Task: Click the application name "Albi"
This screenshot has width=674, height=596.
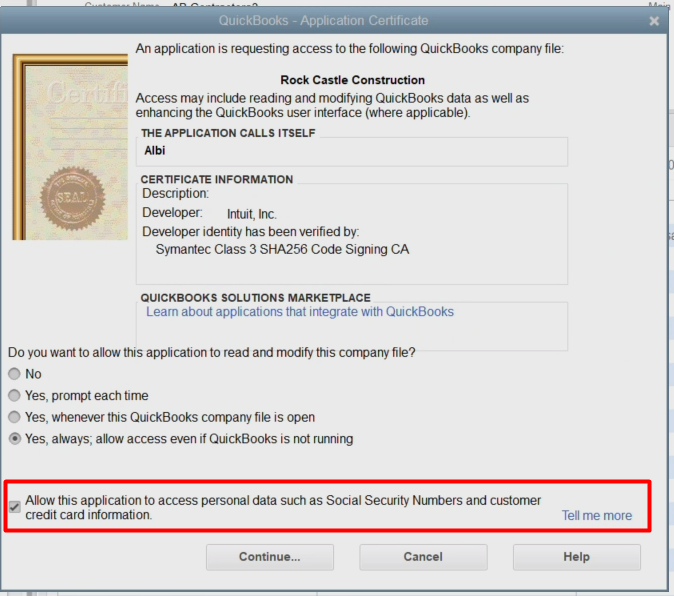Action: click(x=155, y=150)
